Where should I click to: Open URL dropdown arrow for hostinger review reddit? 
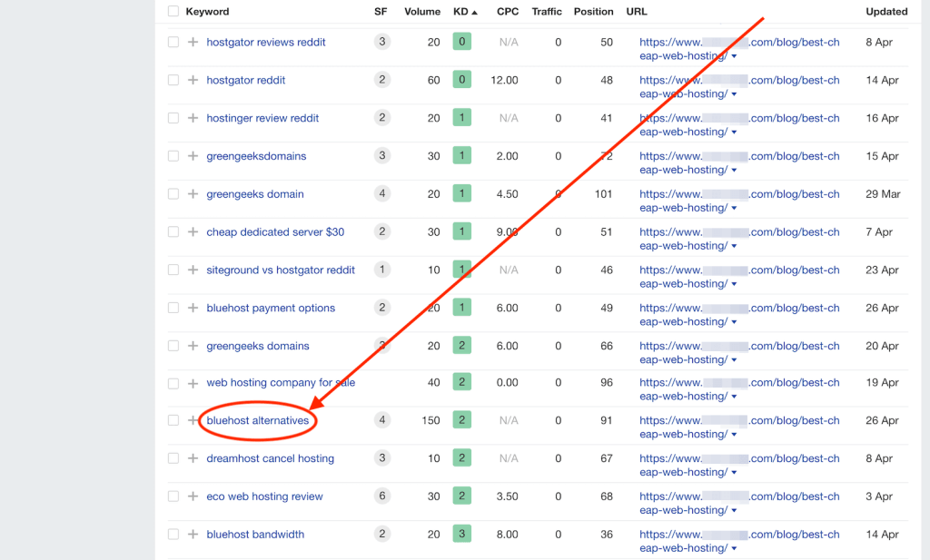[734, 133]
